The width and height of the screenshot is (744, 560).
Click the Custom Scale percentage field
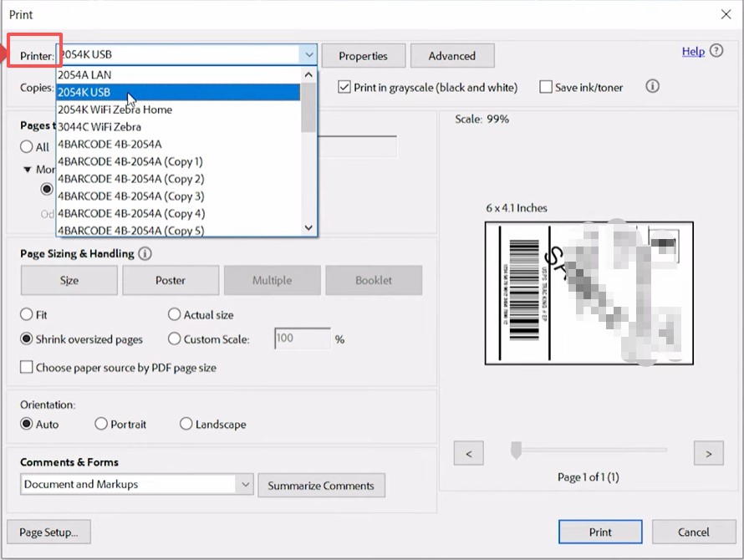[x=302, y=339]
